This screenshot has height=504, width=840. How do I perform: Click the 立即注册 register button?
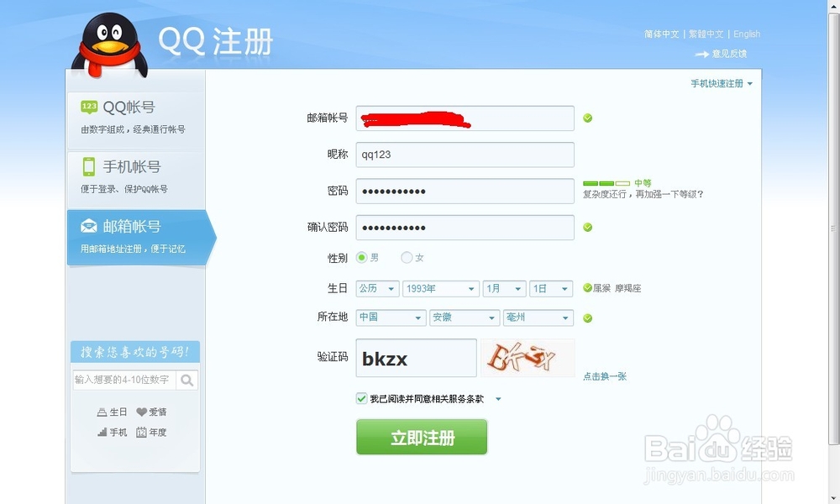tap(422, 437)
